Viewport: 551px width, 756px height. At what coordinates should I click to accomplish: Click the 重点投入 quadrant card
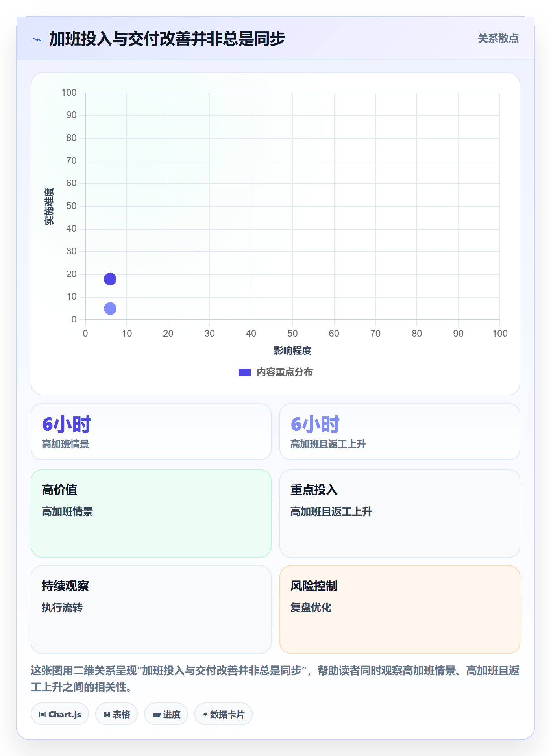click(x=400, y=513)
